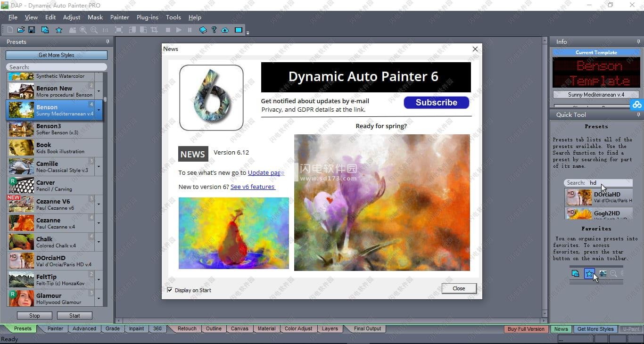Select the Book preset thumbnail
Viewport: 644px width, 344px height.
pyautogui.click(x=21, y=147)
